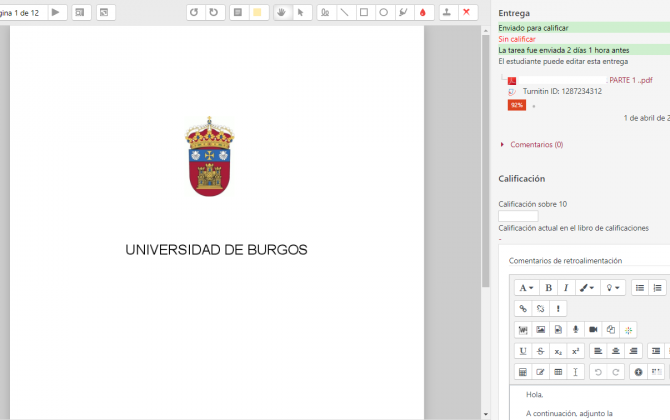Click the edit pencil-square button
Viewport: 670px width, 420px height.
tap(541, 372)
